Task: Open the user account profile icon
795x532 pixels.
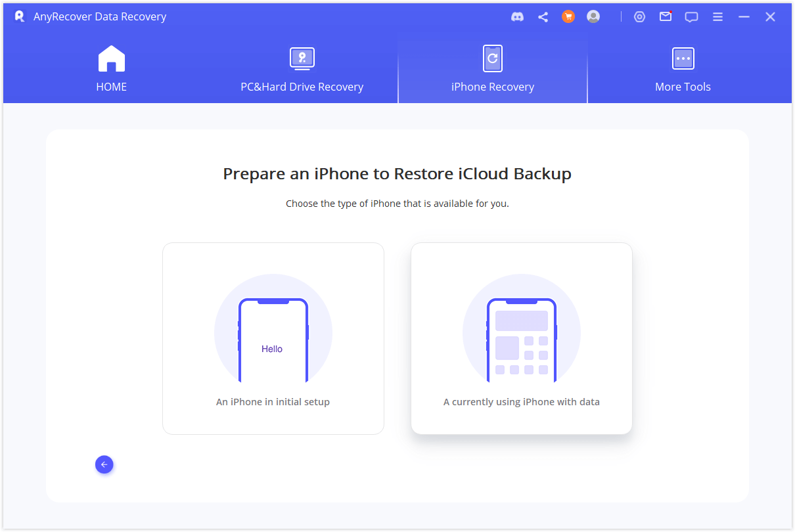Action: tap(593, 17)
